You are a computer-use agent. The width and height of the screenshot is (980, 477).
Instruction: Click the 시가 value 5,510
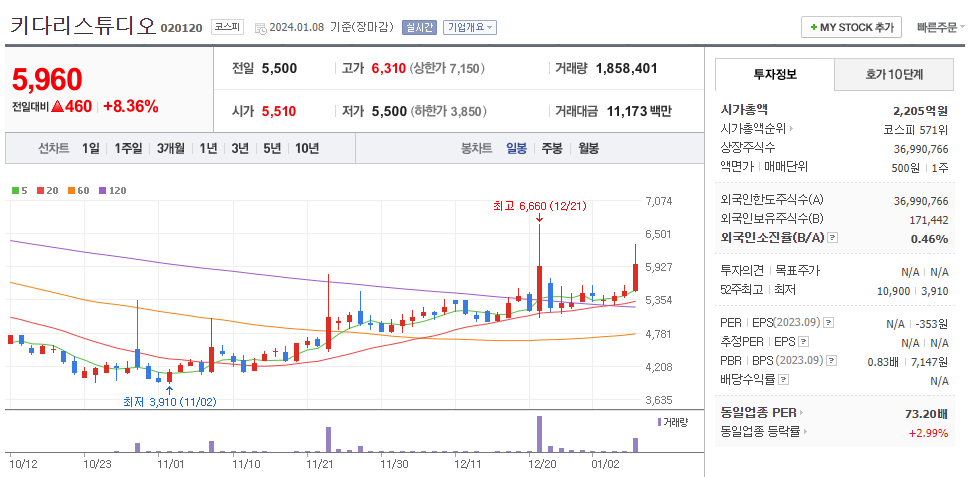pos(279,111)
